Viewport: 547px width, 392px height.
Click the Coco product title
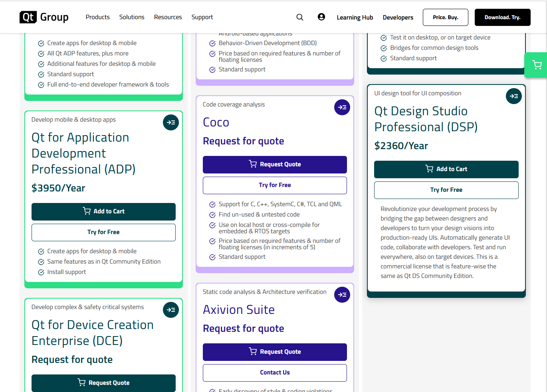pos(216,122)
